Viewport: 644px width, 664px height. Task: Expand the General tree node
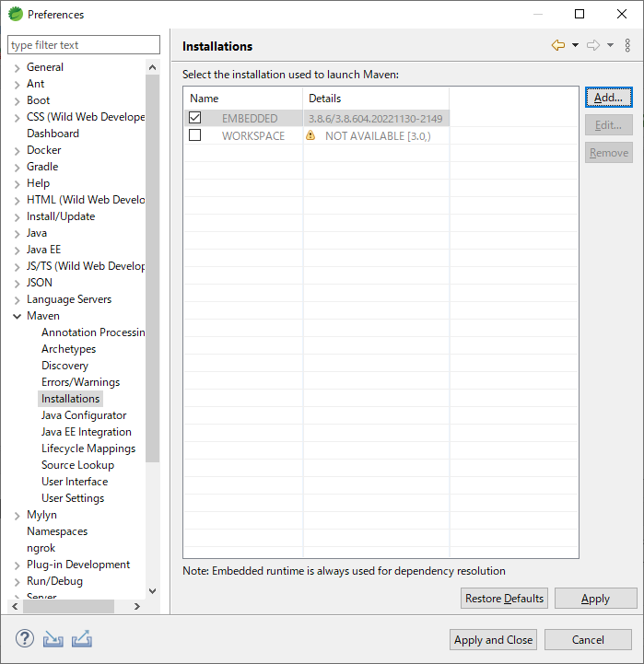[x=17, y=68]
